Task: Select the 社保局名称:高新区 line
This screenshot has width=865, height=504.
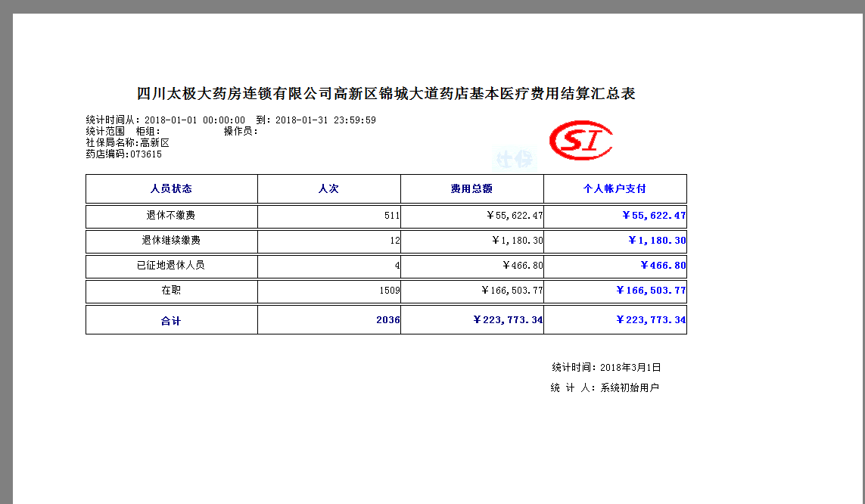Action: click(127, 143)
